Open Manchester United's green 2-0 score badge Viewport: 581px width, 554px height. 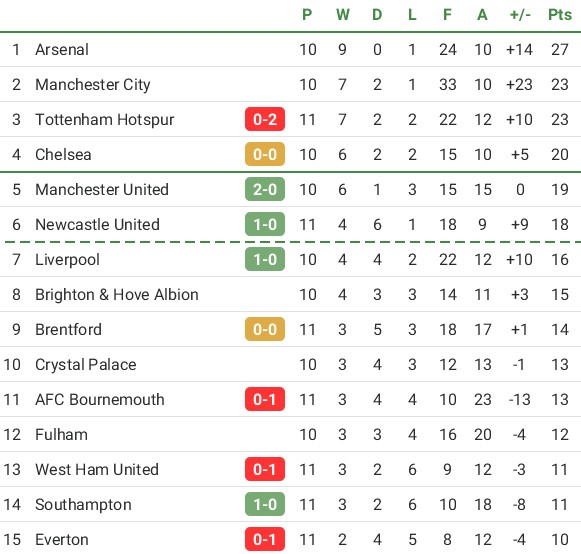tap(265, 189)
